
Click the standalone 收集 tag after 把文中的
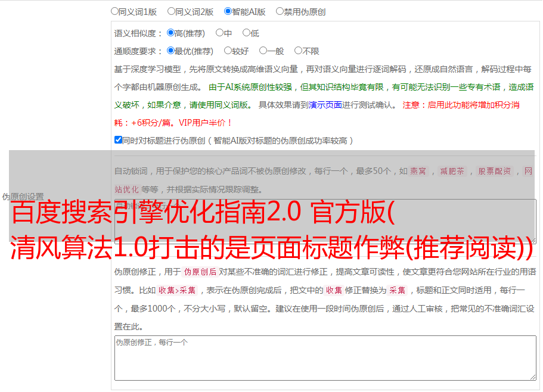(334, 290)
